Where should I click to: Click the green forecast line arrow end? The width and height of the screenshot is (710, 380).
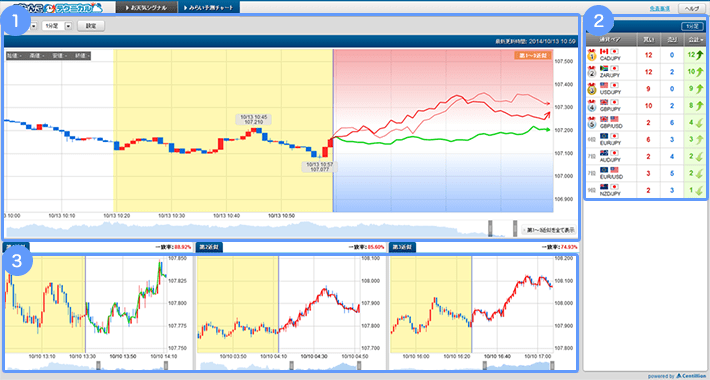pos(548,130)
